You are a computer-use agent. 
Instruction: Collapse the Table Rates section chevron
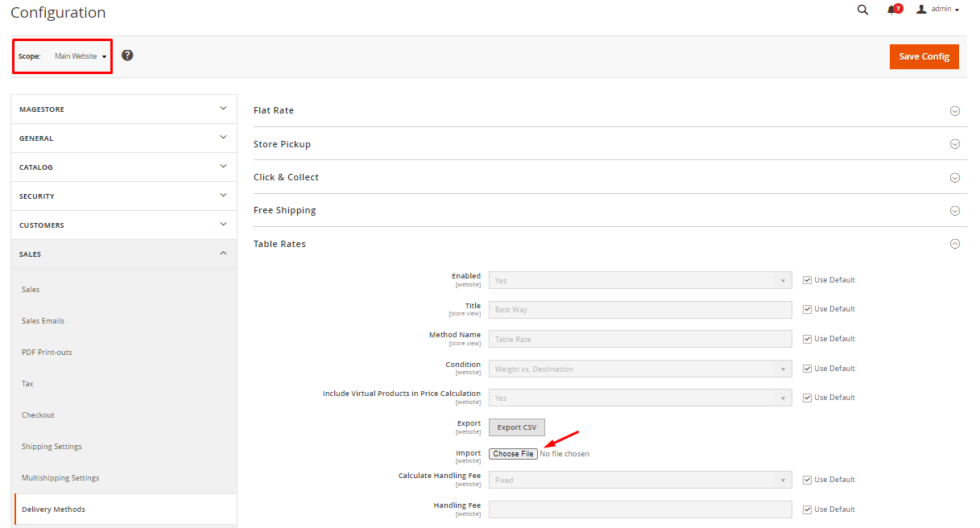point(955,243)
